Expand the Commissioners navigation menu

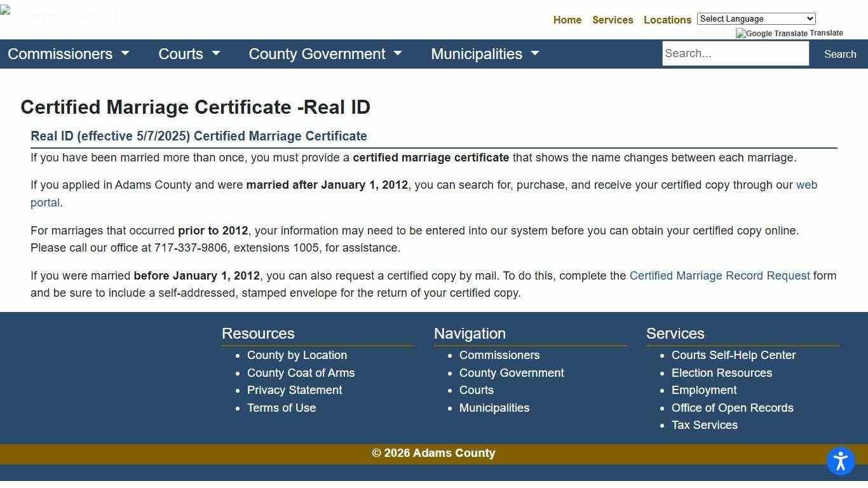pyautogui.click(x=68, y=54)
